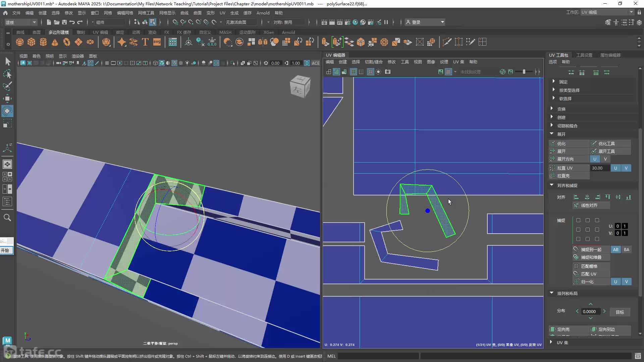The image size is (644, 362).
Task: Click Match Grid (匹配栅格) button
Action: pyautogui.click(x=591, y=266)
